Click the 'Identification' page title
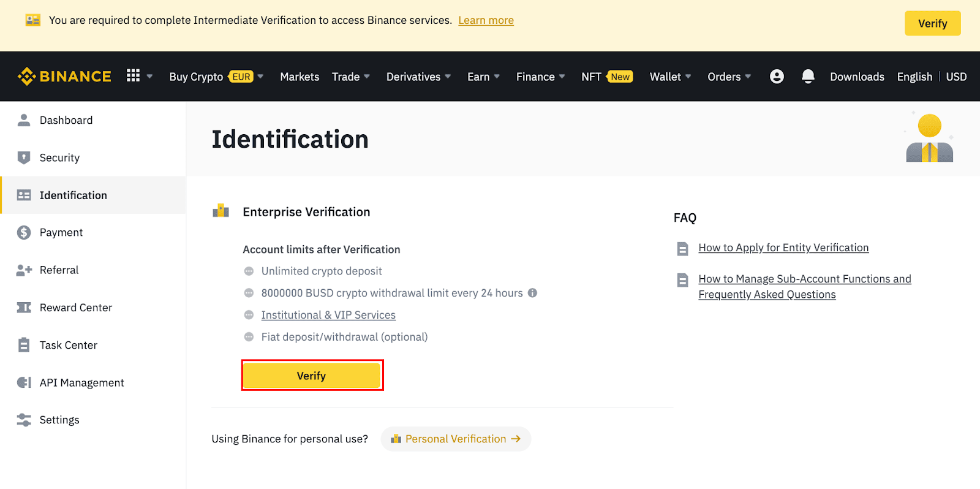The height and width of the screenshot is (489, 980). [x=290, y=139]
